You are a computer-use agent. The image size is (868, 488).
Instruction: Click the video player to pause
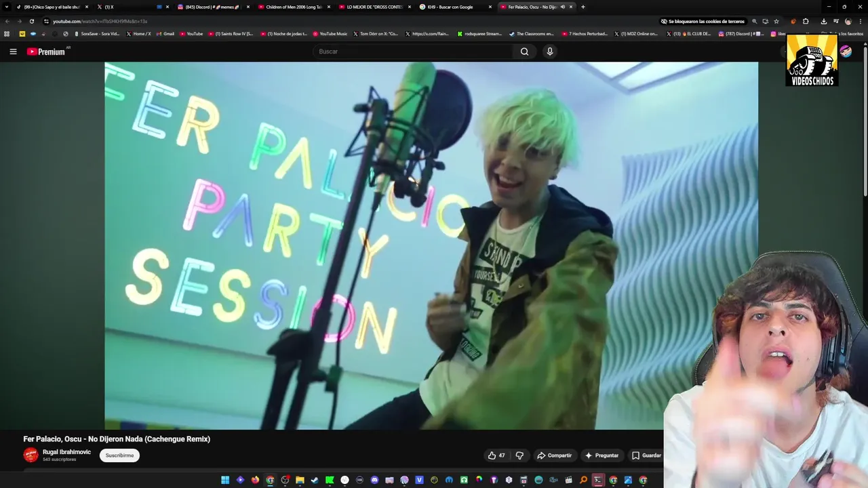(x=431, y=245)
